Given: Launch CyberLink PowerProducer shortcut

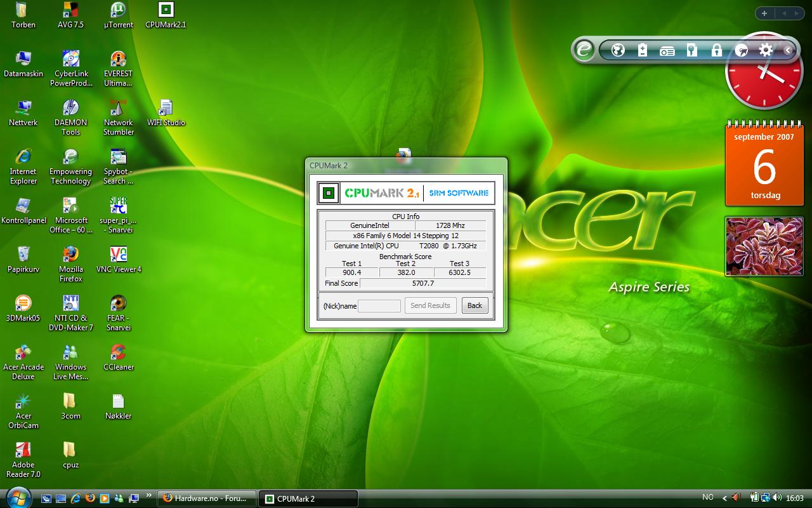Looking at the screenshot, I should pos(70,69).
